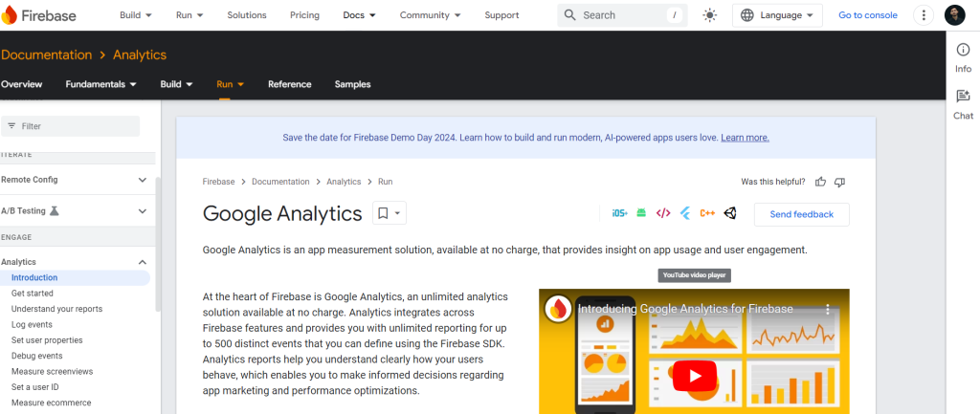Open the Pricing menu item
The image size is (980, 414).
click(304, 15)
